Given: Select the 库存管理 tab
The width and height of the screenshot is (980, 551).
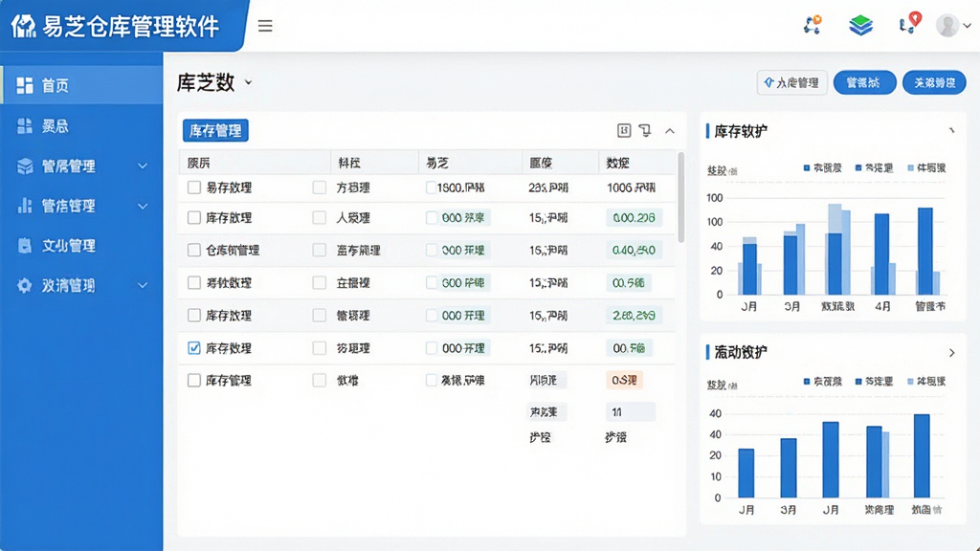Looking at the screenshot, I should click(215, 130).
